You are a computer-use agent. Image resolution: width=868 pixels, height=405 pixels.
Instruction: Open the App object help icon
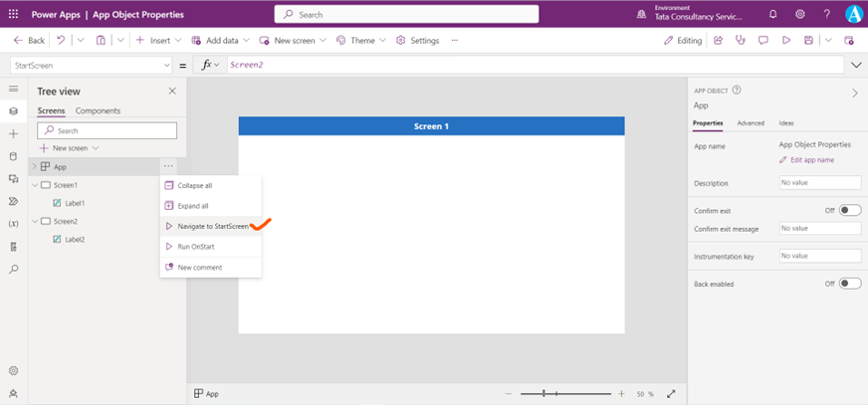tap(737, 90)
